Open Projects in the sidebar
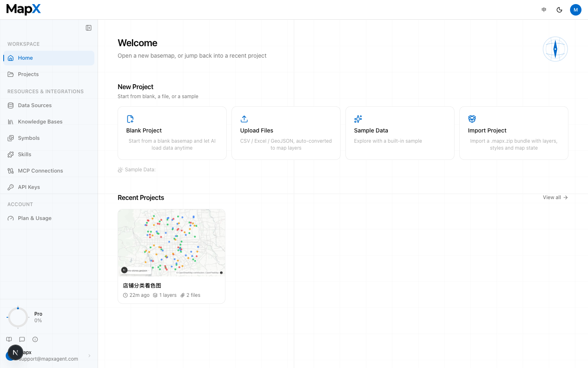Screen dimensions: 588x368 [49, 74]
